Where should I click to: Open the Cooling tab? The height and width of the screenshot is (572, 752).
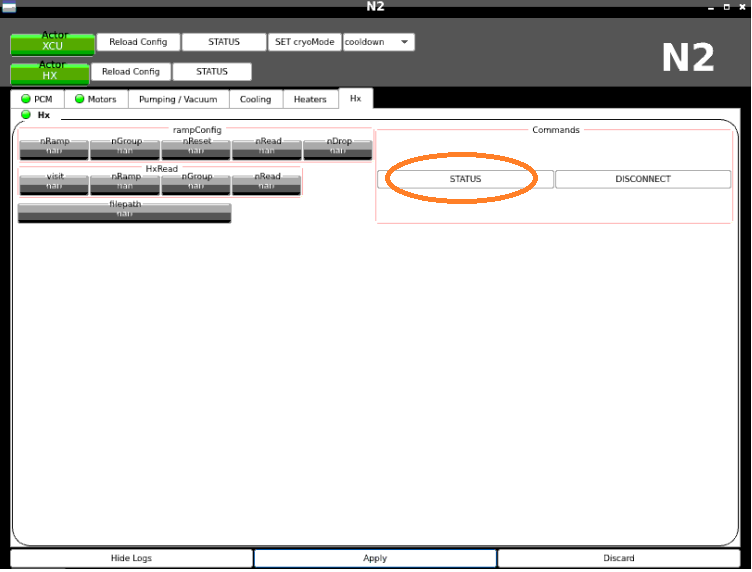[255, 99]
